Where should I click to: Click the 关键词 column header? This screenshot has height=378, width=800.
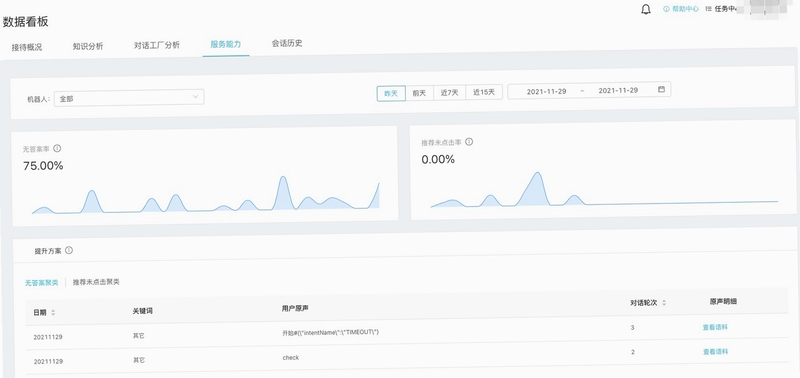[142, 311]
